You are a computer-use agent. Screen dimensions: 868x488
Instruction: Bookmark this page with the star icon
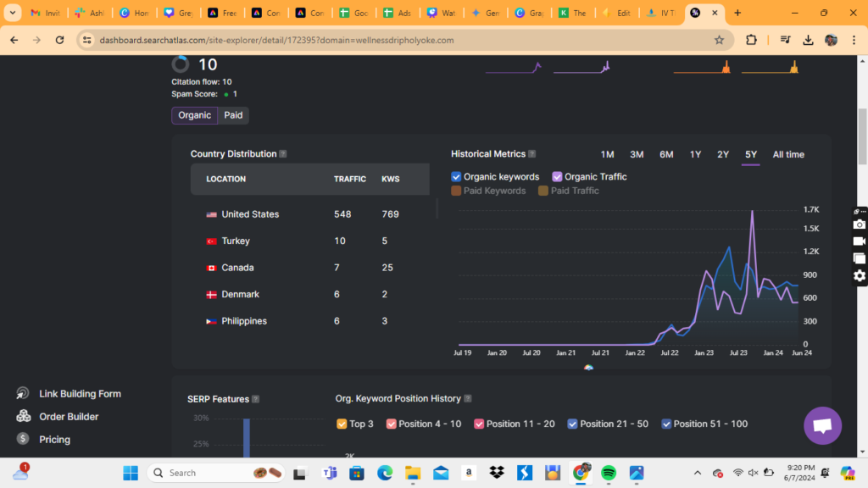[x=719, y=40]
